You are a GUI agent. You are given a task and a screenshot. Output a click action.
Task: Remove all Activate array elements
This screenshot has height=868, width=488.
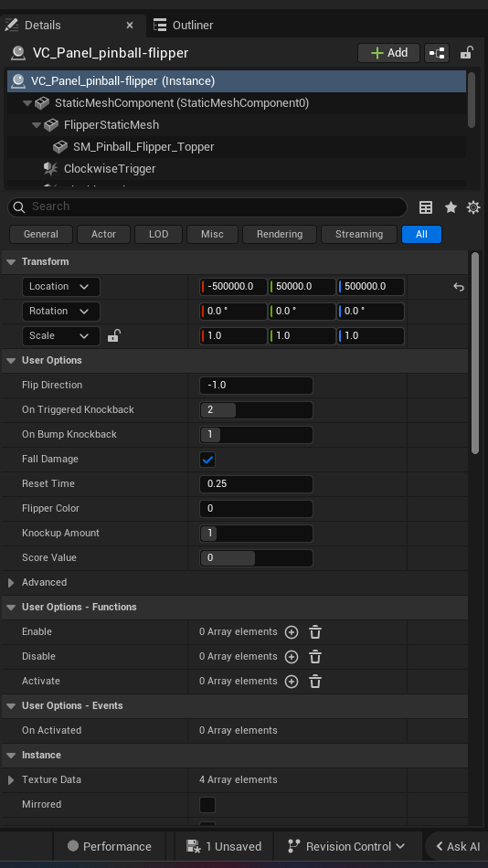[315, 682]
